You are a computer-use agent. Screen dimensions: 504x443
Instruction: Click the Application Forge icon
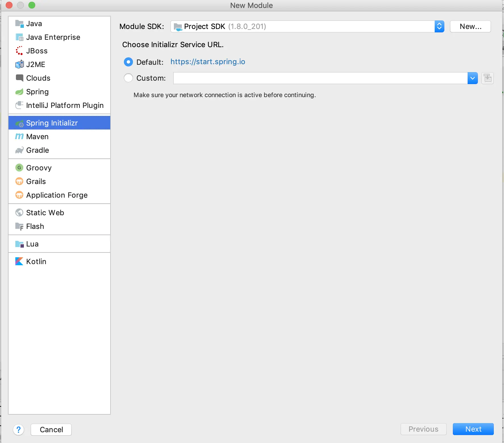[x=19, y=195]
